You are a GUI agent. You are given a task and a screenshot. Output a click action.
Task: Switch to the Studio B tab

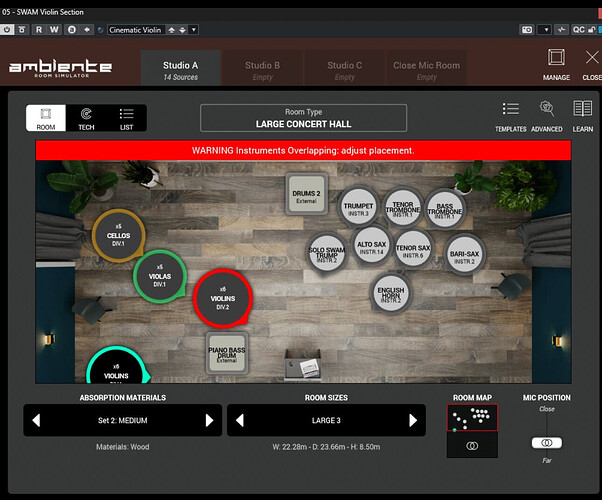pos(263,68)
